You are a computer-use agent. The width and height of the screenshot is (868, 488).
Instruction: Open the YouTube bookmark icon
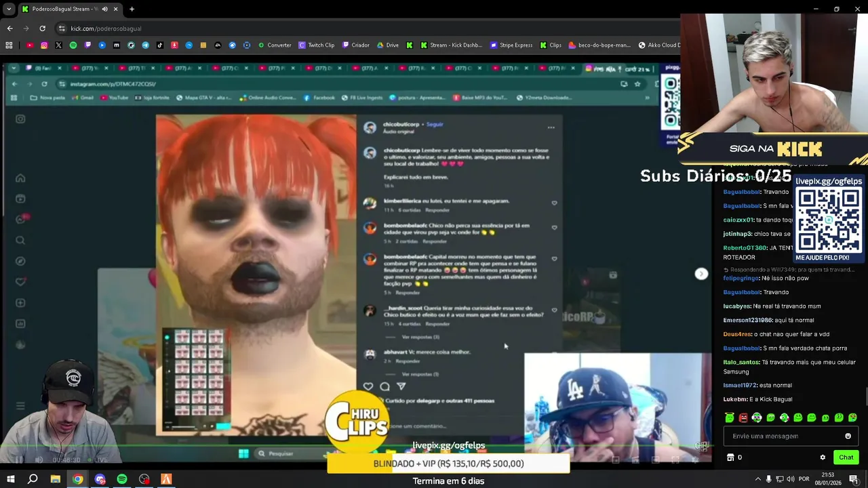point(30,45)
